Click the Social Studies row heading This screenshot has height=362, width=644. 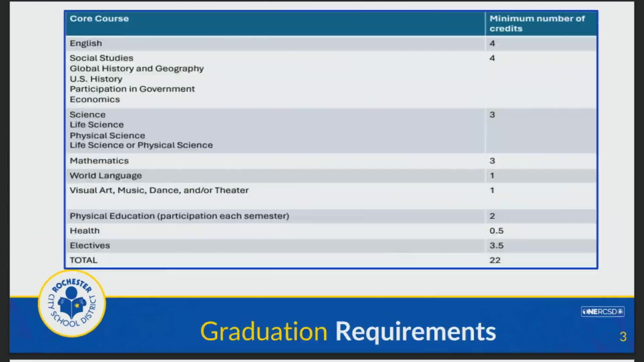pos(101,58)
